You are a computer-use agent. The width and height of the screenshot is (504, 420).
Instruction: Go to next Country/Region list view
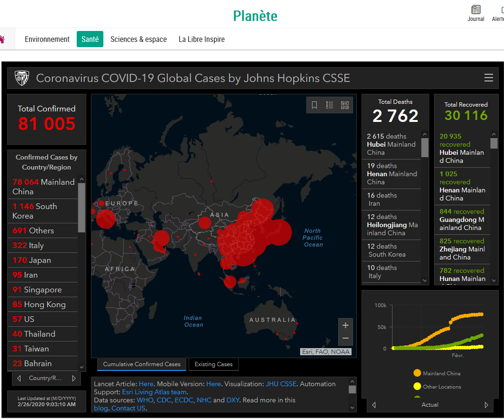tap(74, 378)
